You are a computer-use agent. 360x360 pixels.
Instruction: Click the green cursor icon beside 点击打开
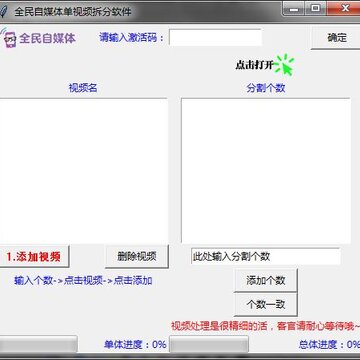285,65
